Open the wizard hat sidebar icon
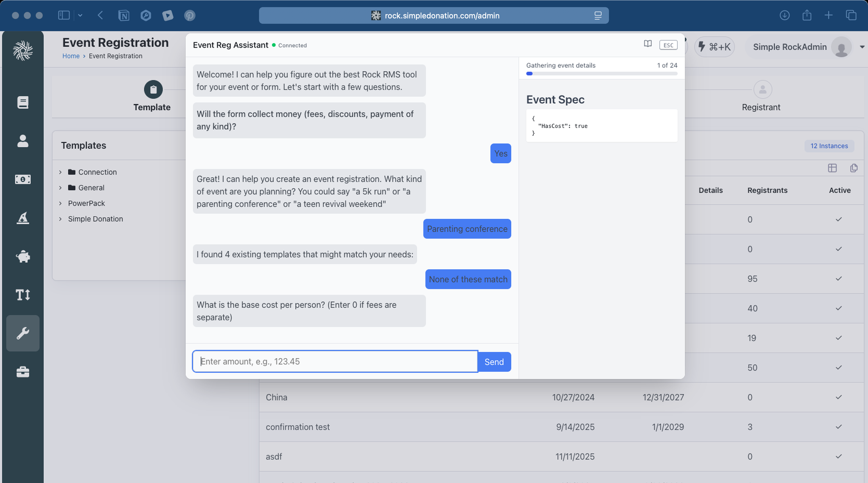868x483 pixels. click(23, 218)
